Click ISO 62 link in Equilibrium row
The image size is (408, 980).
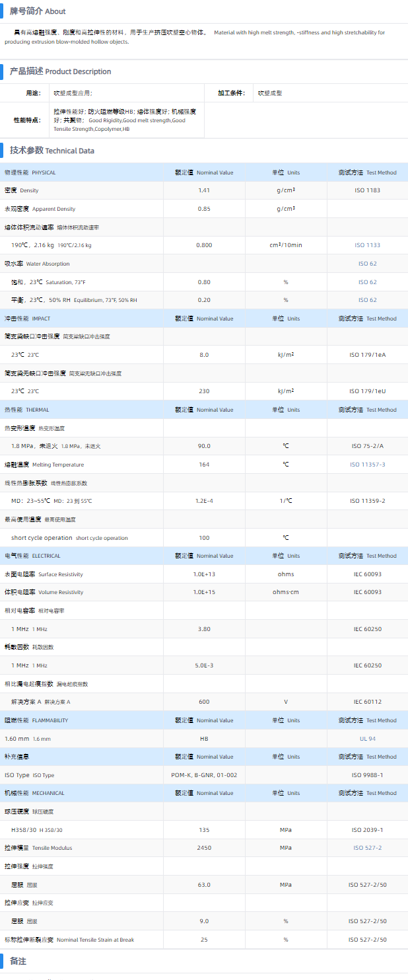(x=367, y=300)
